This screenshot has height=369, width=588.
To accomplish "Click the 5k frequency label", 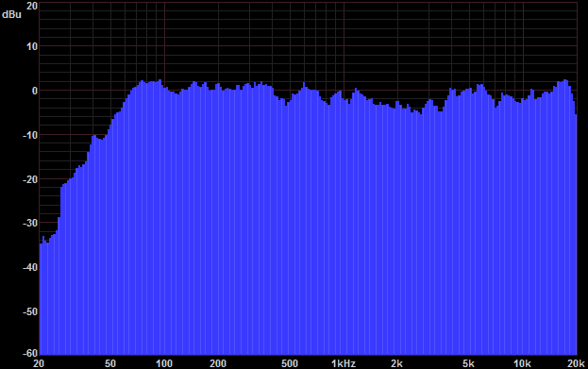I will 468,363.
